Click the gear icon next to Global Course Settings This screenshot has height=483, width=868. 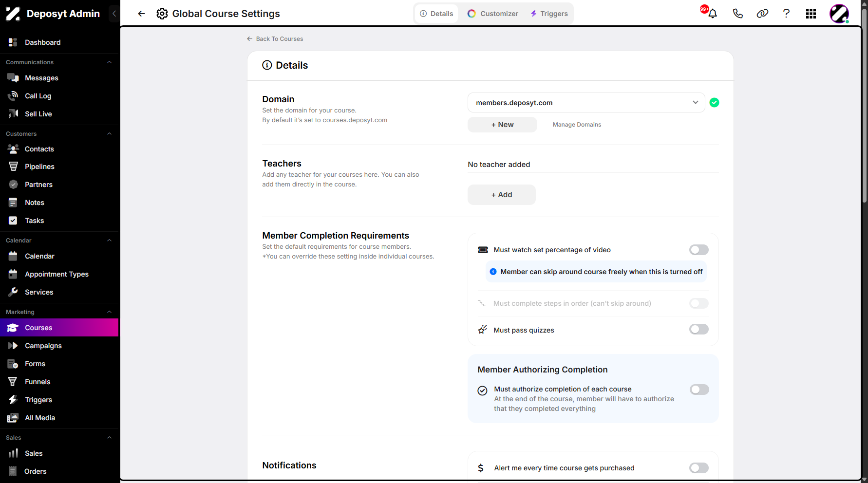[x=162, y=14]
